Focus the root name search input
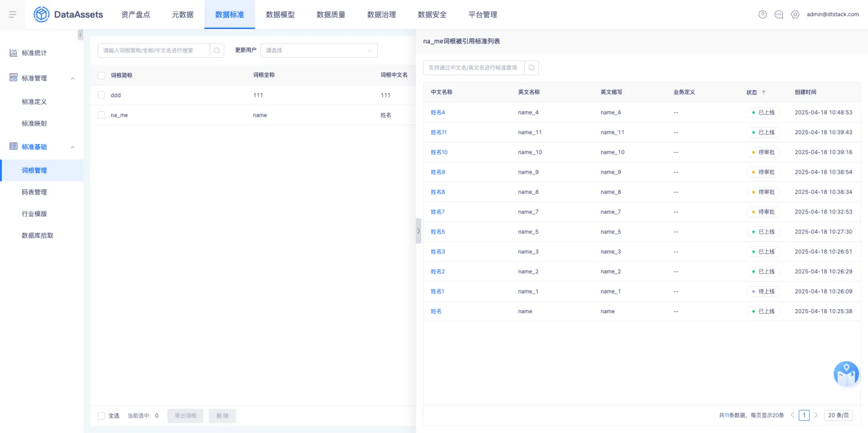 click(x=154, y=50)
